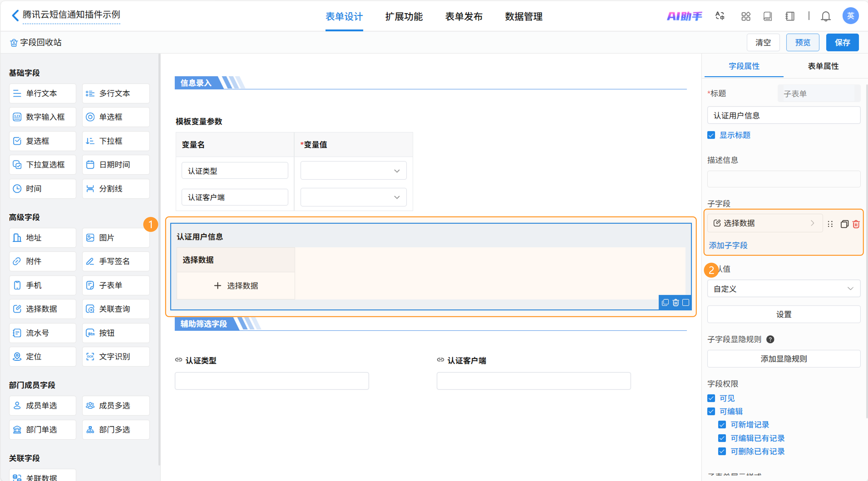This screenshot has height=481, width=868.
Task: Click the trash icon on the selected subform
Action: click(675, 303)
